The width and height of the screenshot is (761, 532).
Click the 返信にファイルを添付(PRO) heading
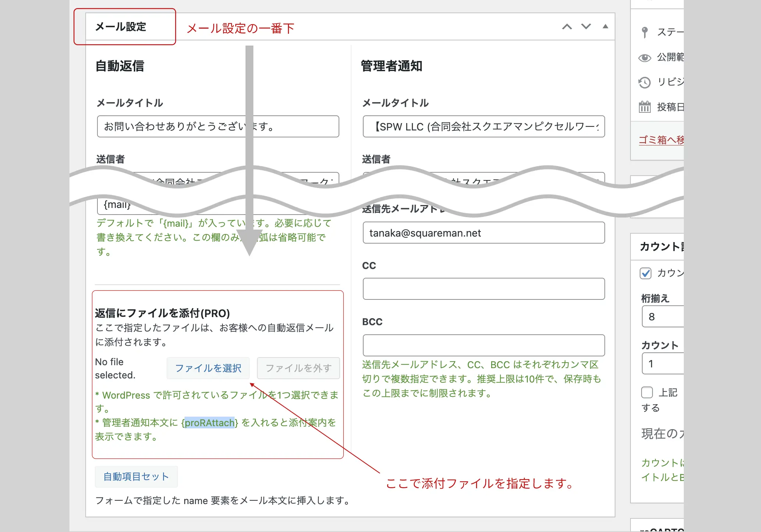point(162,313)
